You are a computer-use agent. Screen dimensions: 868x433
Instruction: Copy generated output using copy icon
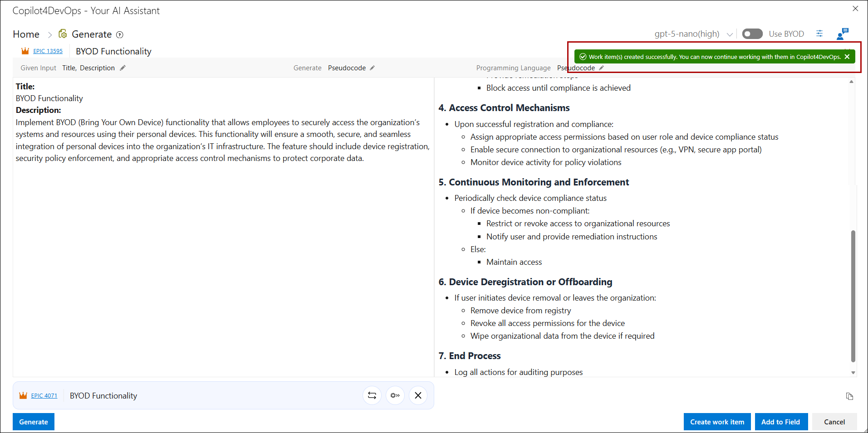[x=849, y=396]
